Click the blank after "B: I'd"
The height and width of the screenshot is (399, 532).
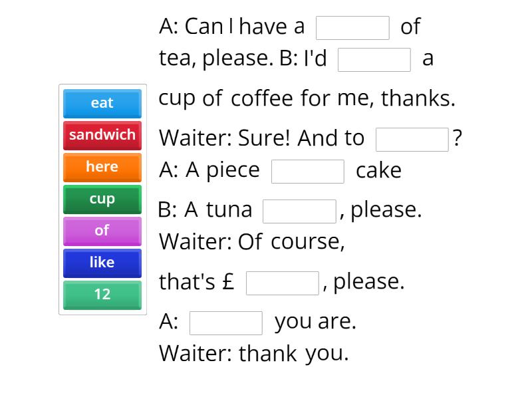click(374, 60)
